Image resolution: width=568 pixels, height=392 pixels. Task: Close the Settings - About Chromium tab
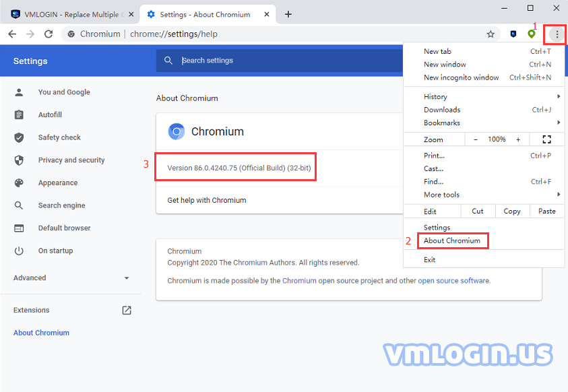pyautogui.click(x=267, y=14)
